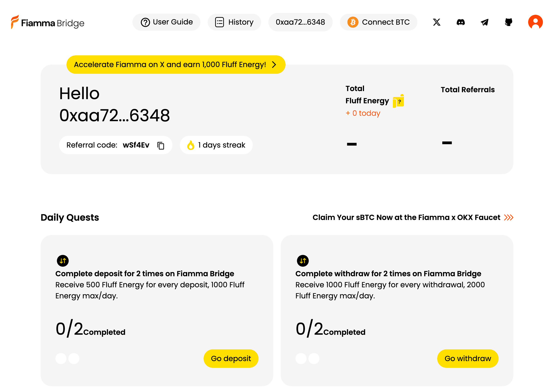Click the Daily Quests heading
Screen dimensions: 554x392
point(70,217)
